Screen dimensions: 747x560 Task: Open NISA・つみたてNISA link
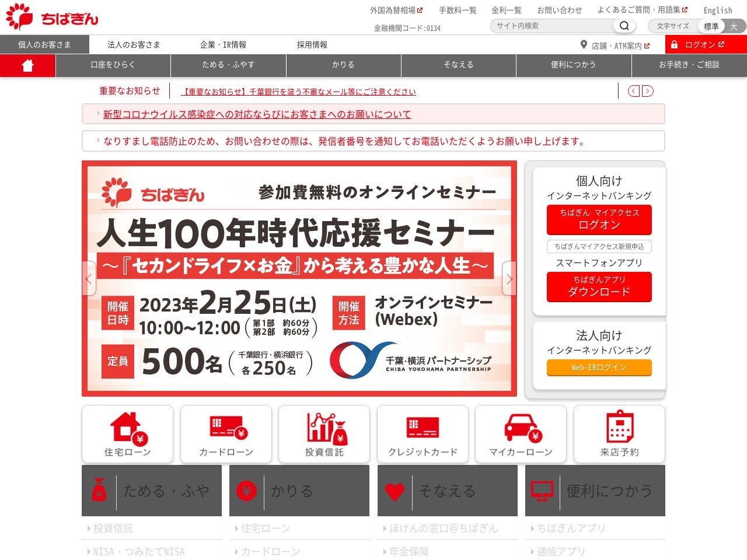(x=139, y=552)
